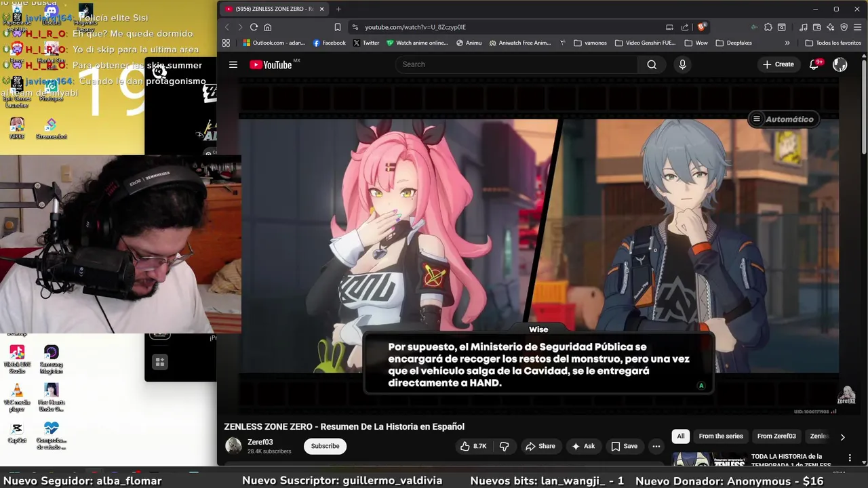
Task: Open the Animu bookmark
Action: point(469,43)
